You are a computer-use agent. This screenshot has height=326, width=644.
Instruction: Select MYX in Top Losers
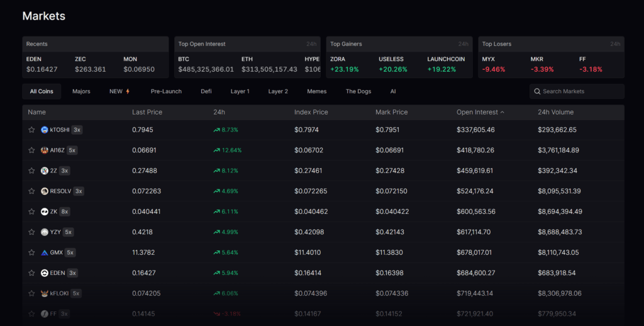click(494, 64)
